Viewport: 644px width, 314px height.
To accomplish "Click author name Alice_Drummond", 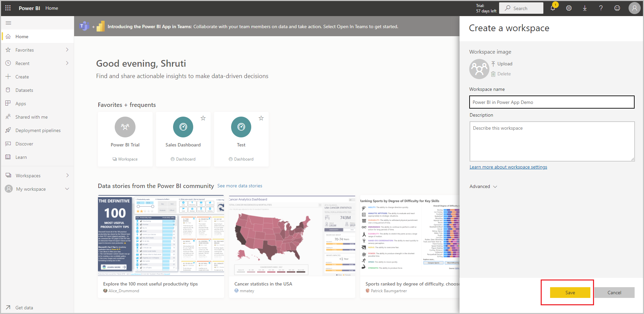I will pos(124,291).
